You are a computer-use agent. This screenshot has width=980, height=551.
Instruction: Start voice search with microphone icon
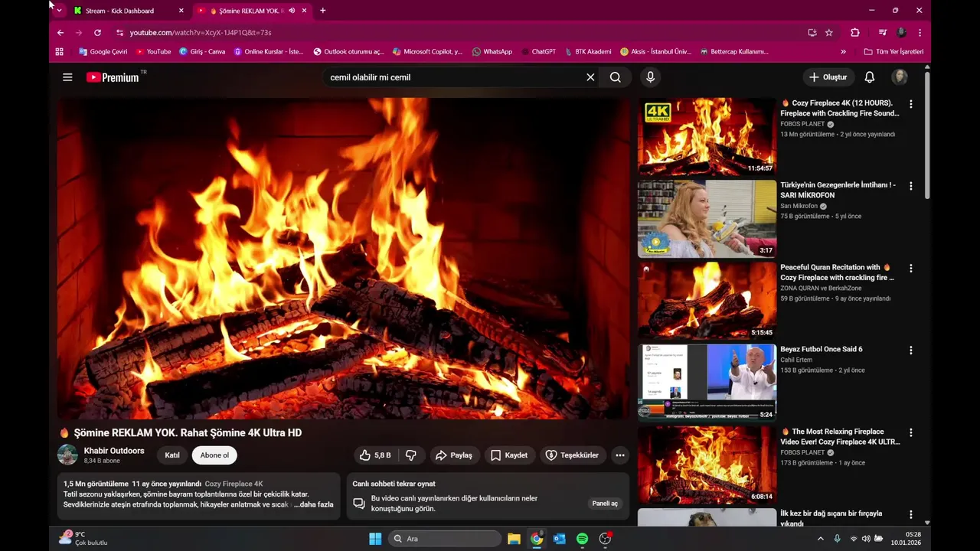[x=650, y=77]
